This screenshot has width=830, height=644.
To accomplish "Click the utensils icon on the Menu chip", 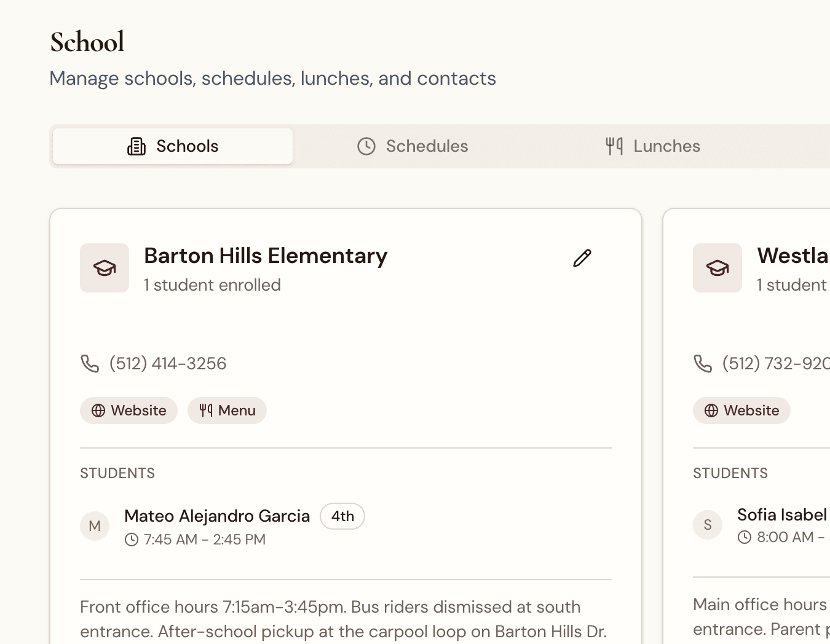I will [x=206, y=410].
